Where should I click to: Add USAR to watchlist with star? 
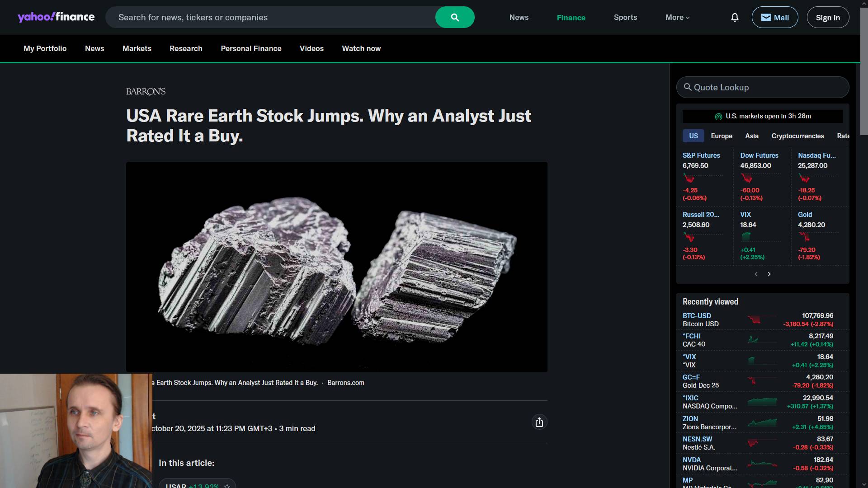227,486
